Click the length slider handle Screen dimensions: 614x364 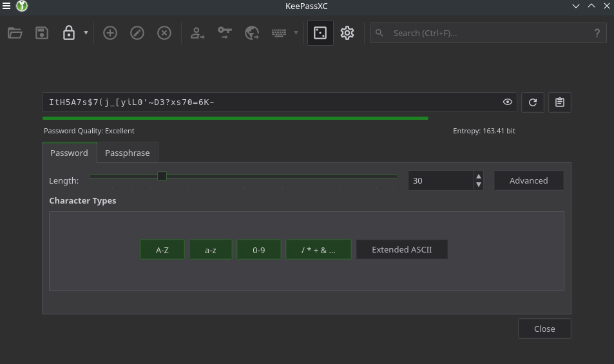[x=162, y=176]
